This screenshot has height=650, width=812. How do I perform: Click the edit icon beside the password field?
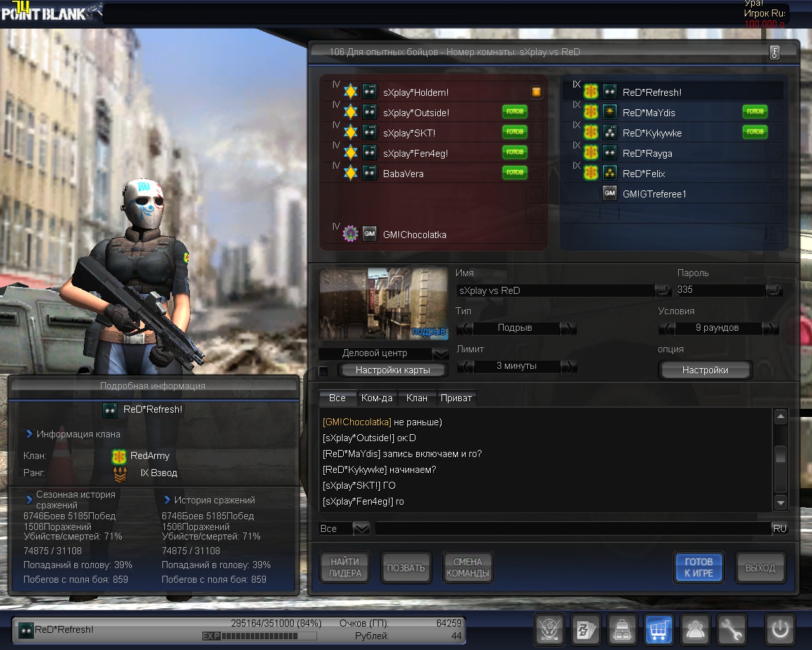[x=775, y=291]
